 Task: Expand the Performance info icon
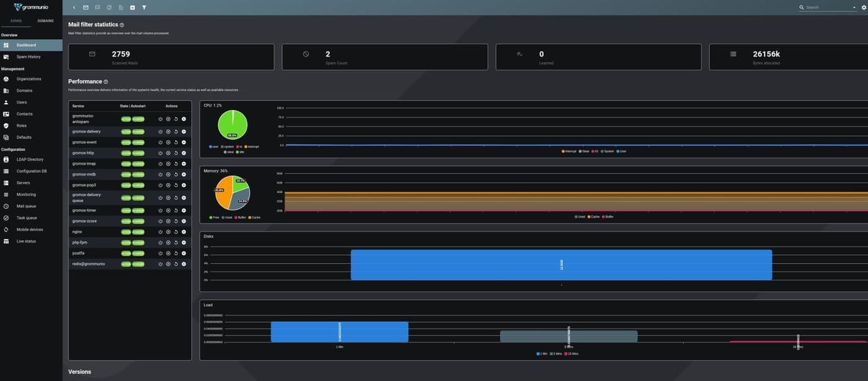pos(105,81)
